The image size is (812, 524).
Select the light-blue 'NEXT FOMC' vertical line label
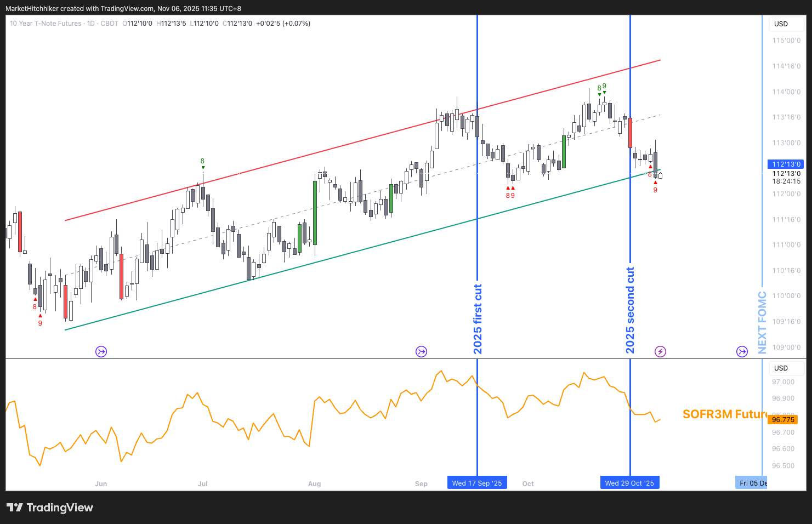[762, 322]
